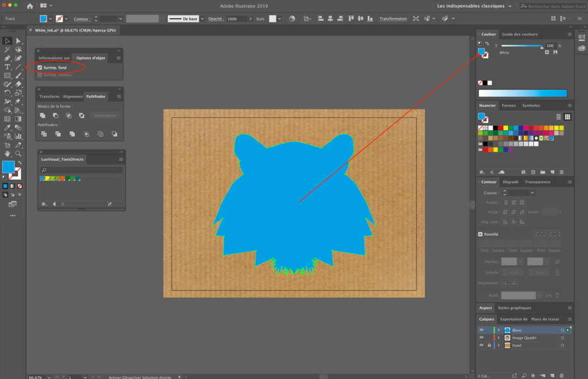Toggle the Pointillé checkbox
The width and height of the screenshot is (588, 379).
[480, 234]
